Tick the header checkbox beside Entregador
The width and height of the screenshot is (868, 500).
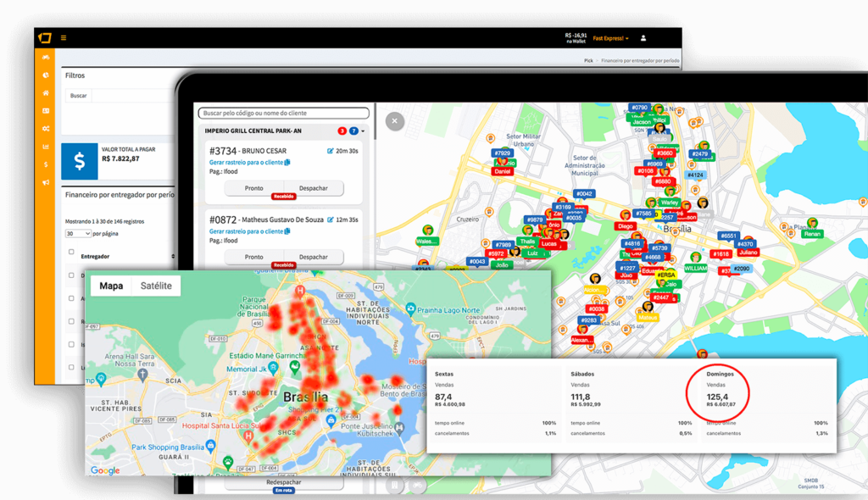click(70, 253)
